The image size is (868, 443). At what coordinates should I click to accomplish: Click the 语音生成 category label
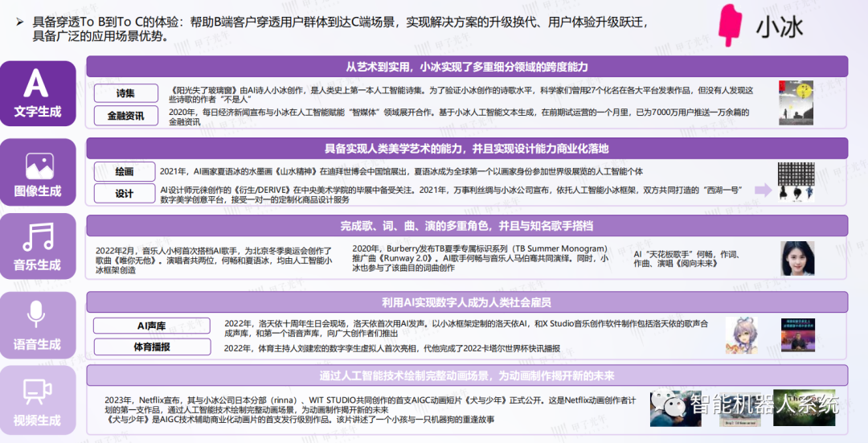(x=37, y=344)
